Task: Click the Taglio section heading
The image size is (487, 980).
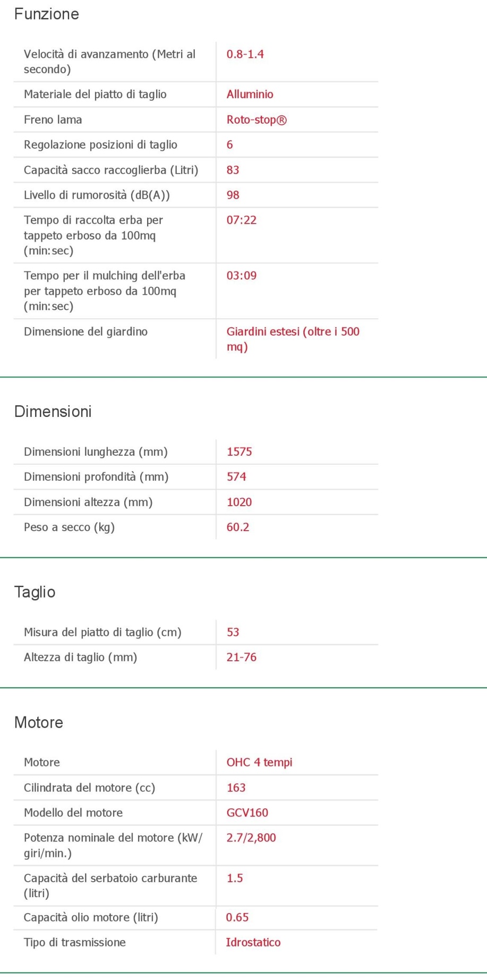Action: click(x=35, y=592)
